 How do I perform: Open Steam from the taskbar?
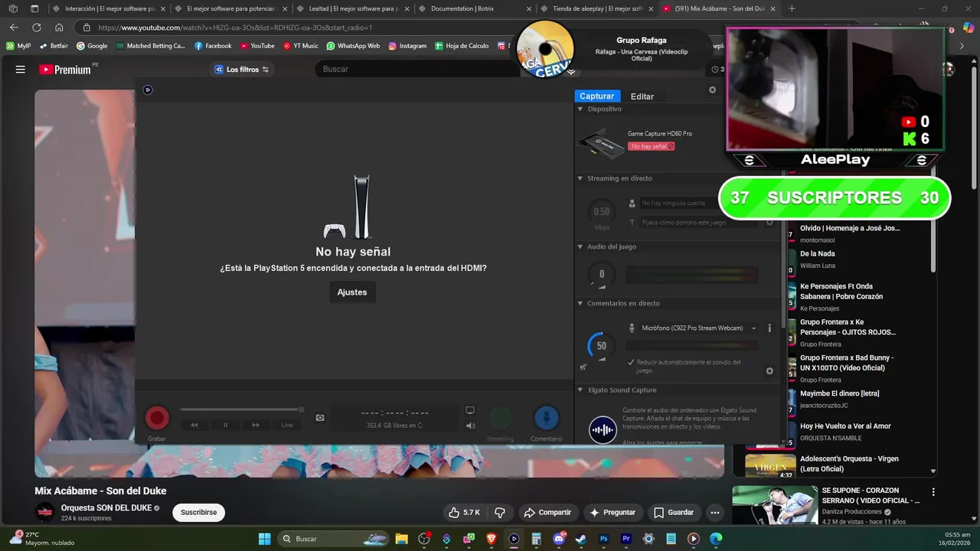point(581,539)
